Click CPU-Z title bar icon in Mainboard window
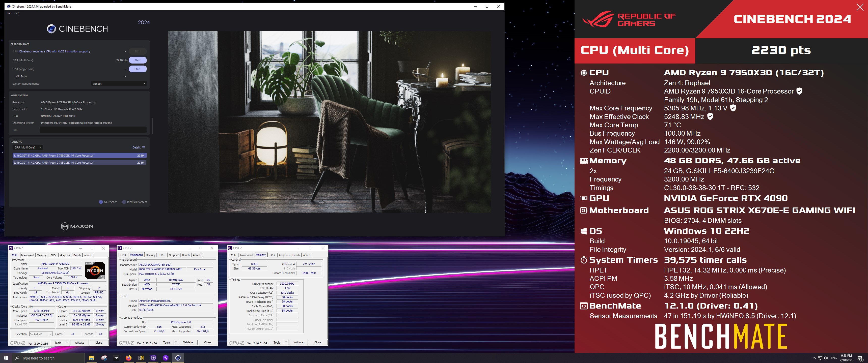Image resolution: width=868 pixels, height=363 pixels. 120,248
